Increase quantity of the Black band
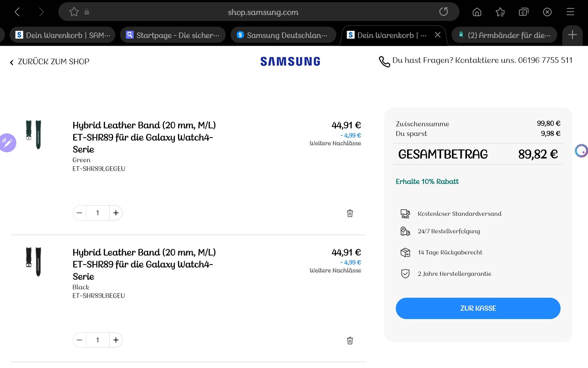 [116, 340]
